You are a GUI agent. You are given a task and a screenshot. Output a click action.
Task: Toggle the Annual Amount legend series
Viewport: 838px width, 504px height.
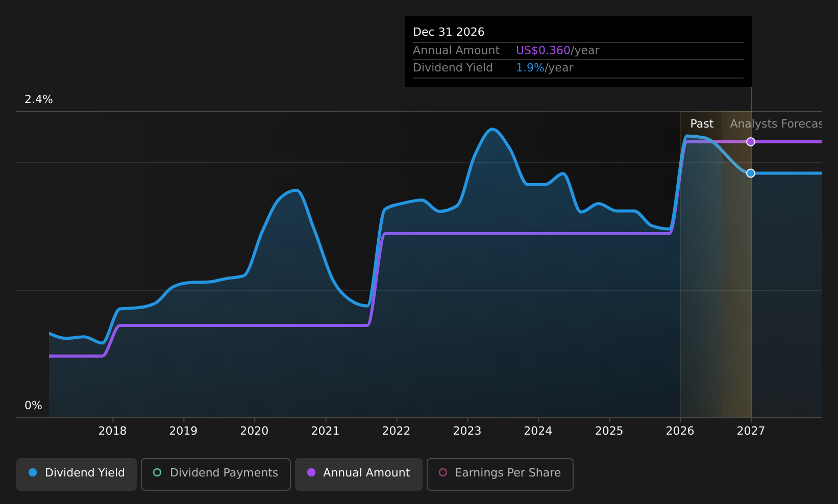[x=358, y=474]
